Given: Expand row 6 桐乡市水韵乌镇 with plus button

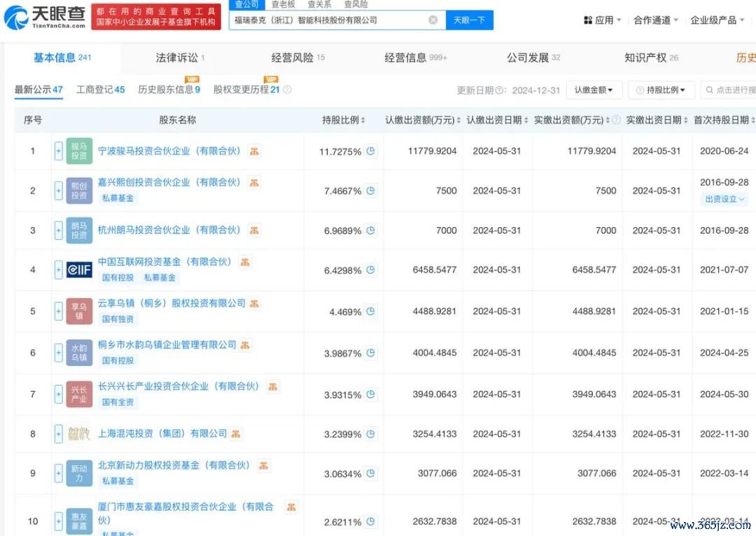Looking at the screenshot, I should pyautogui.click(x=58, y=352).
